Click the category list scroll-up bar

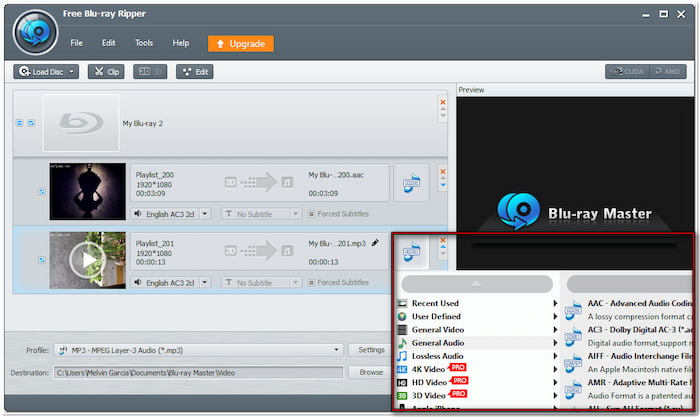tap(477, 284)
